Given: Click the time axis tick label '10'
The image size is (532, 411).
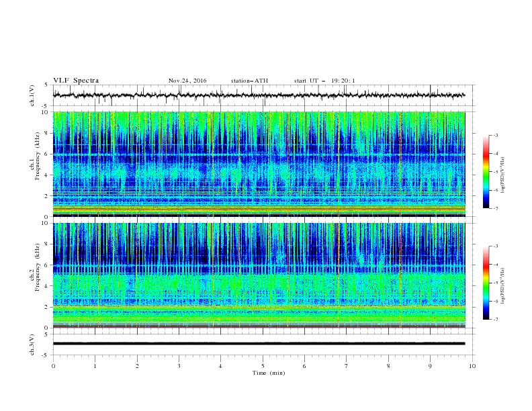Looking at the screenshot, I should point(472,366).
